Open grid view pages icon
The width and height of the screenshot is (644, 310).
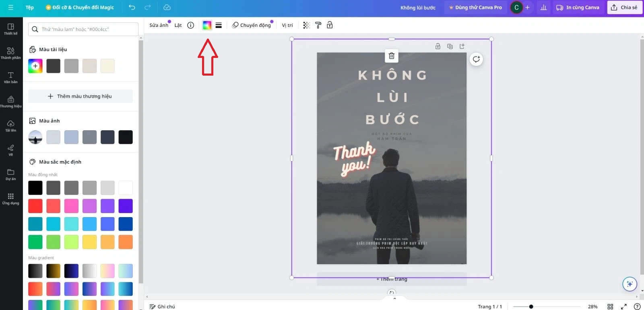(x=610, y=306)
